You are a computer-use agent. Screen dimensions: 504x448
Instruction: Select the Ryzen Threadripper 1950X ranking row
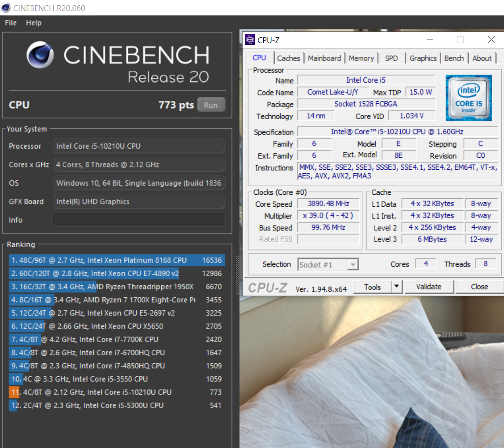(116, 287)
